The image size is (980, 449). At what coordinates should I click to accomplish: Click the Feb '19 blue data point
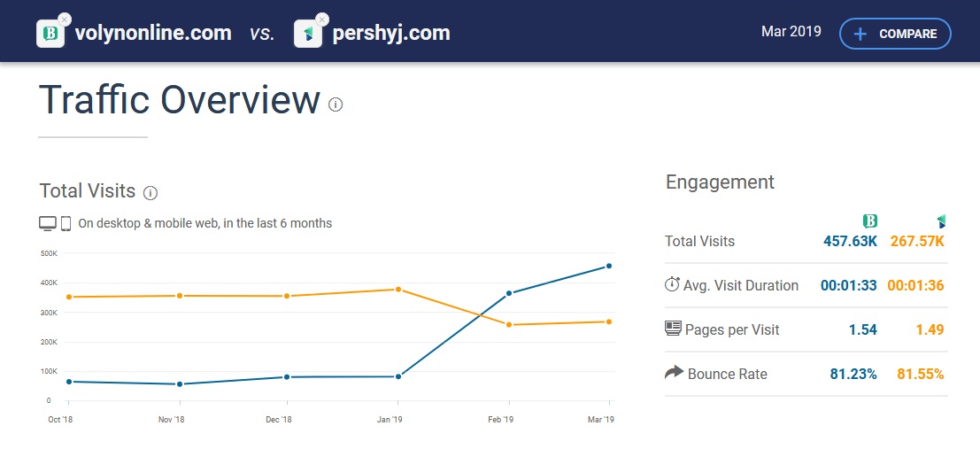509,293
